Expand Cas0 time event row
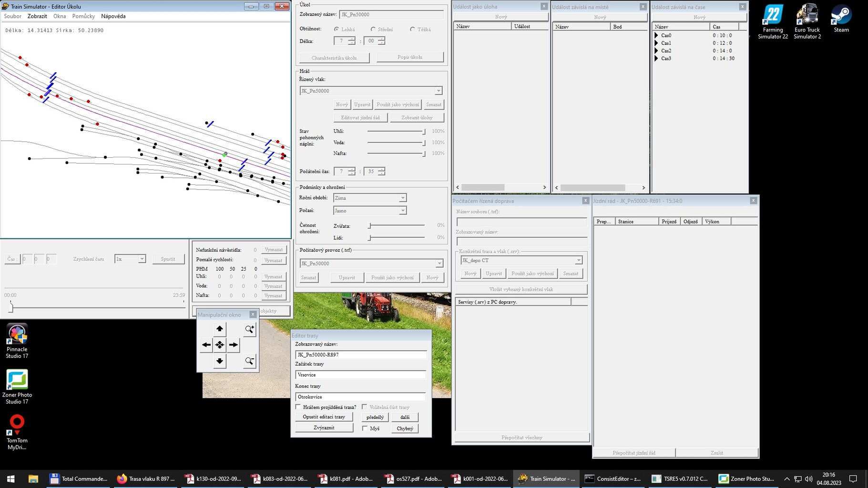868x488 pixels. (x=656, y=35)
